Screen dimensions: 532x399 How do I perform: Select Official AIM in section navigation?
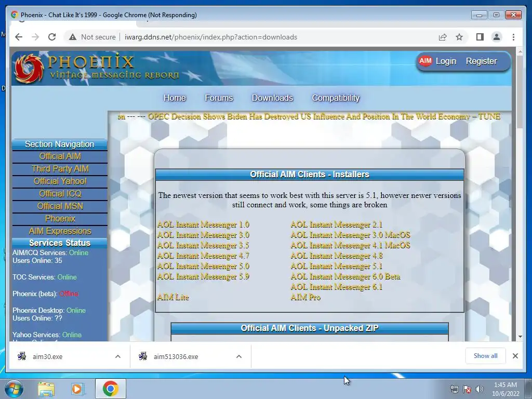[60, 156]
